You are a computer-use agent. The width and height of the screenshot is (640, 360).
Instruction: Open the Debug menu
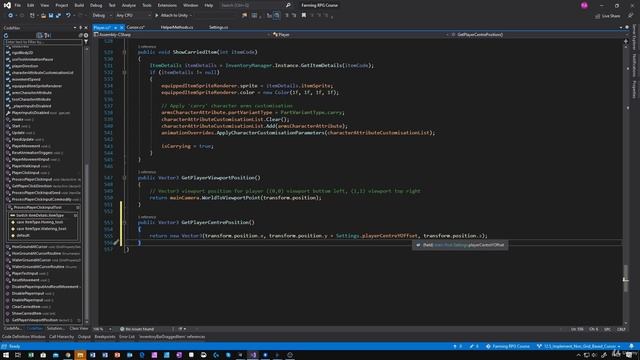96,5
